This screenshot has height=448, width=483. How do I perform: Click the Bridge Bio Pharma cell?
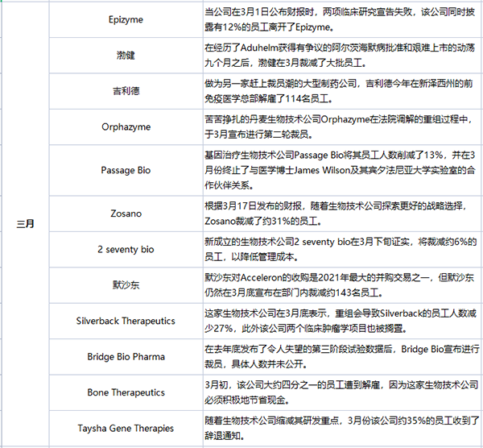[126, 357]
